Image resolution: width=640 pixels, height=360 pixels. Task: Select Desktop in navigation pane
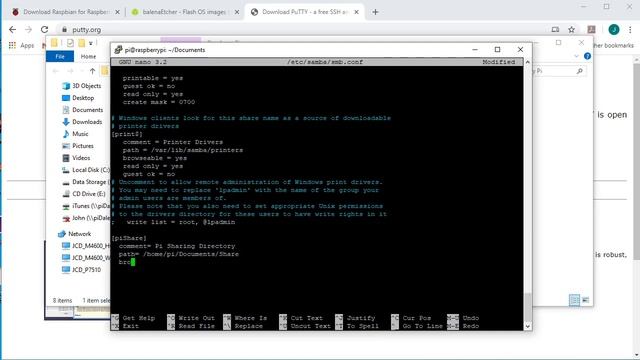(x=78, y=98)
